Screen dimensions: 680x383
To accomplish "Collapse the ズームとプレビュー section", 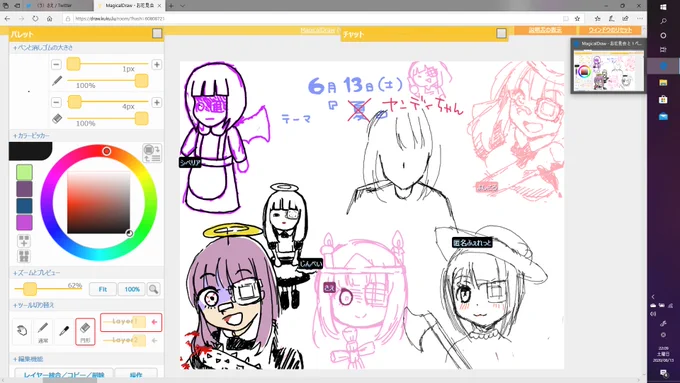I will (x=37, y=273).
